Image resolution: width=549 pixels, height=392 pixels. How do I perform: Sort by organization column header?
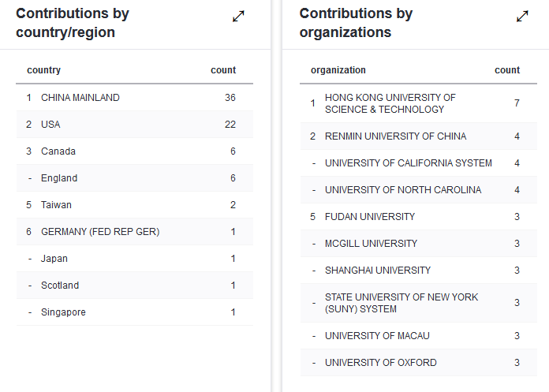point(338,70)
